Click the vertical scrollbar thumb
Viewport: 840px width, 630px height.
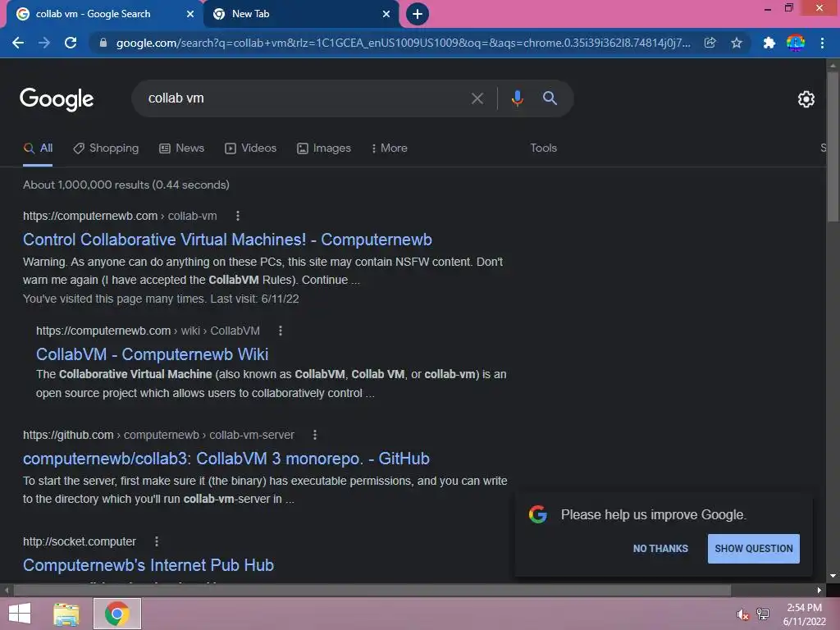click(x=833, y=146)
